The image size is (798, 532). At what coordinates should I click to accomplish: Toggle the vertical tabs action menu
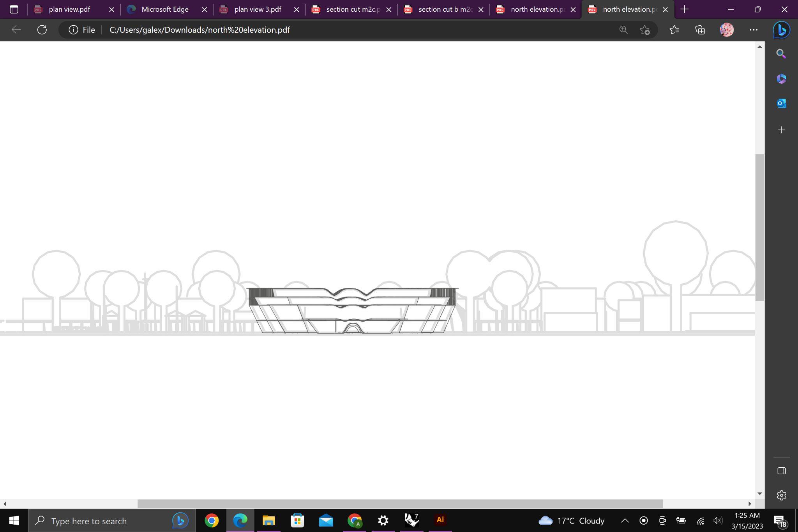(x=14, y=9)
